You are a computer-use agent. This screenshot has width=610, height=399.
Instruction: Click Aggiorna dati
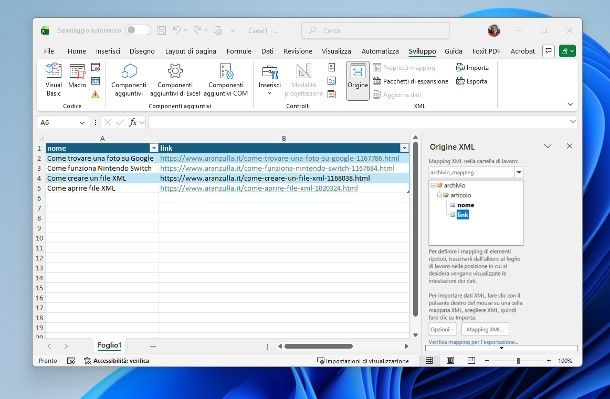(397, 94)
